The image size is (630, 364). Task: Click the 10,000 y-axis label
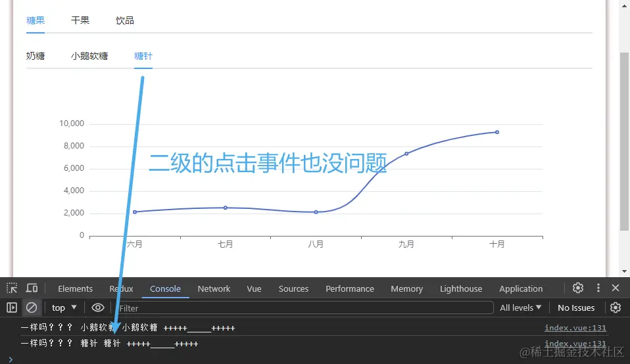(x=72, y=124)
